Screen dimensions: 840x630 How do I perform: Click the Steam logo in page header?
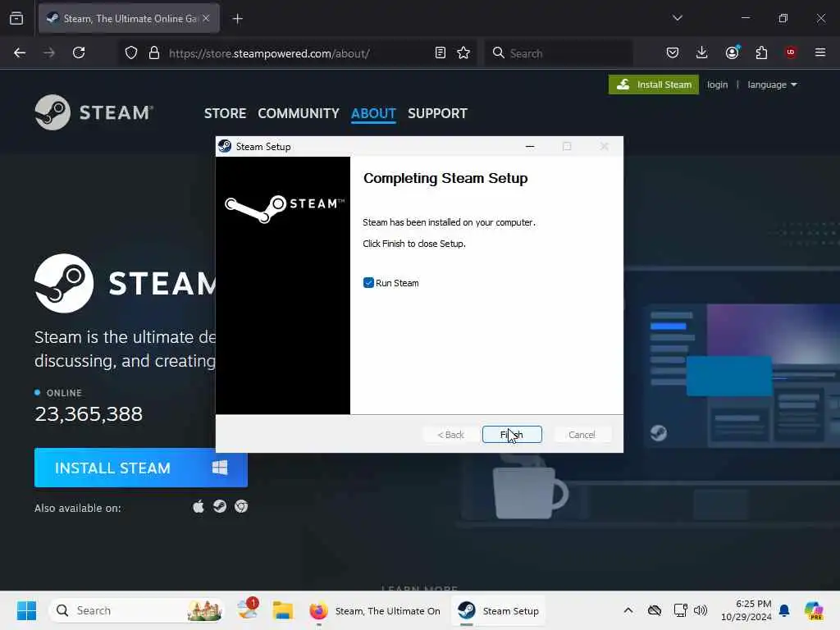pyautogui.click(x=94, y=112)
